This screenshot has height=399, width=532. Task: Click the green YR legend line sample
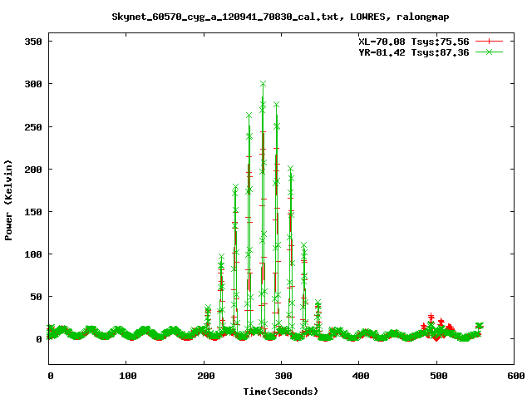tap(489, 52)
